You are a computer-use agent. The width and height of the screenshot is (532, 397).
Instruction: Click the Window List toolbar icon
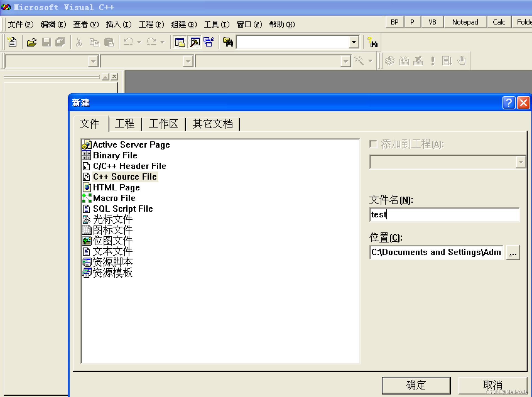coord(209,42)
